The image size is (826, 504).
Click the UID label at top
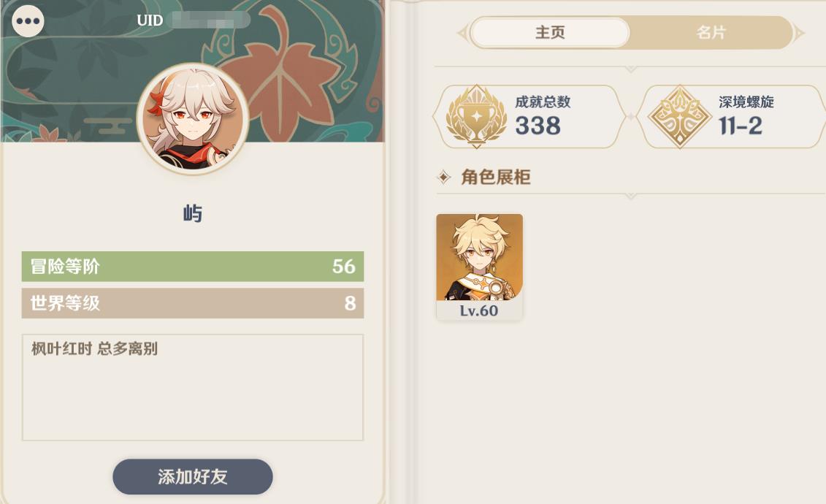pos(150,20)
